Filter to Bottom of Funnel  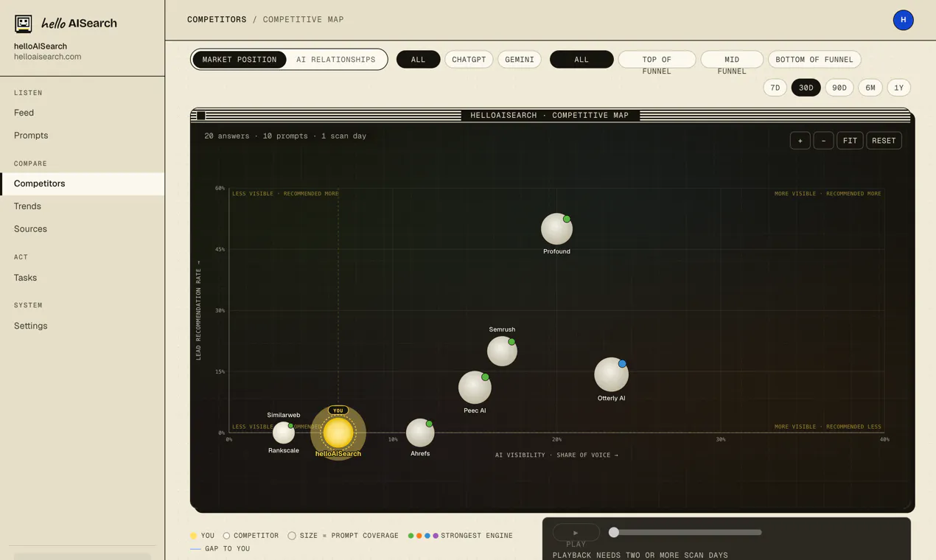click(814, 60)
